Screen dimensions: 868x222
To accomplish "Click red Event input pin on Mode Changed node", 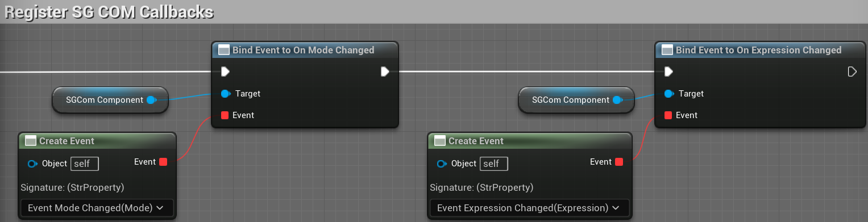I will pyautogui.click(x=225, y=115).
